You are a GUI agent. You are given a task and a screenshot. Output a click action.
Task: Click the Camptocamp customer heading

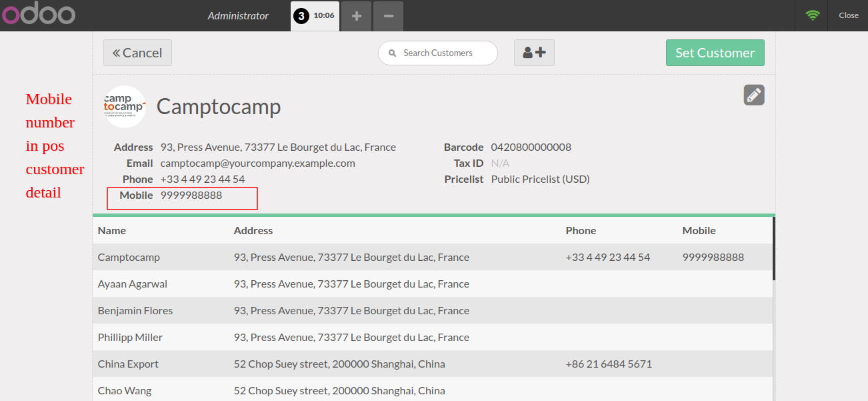point(219,107)
